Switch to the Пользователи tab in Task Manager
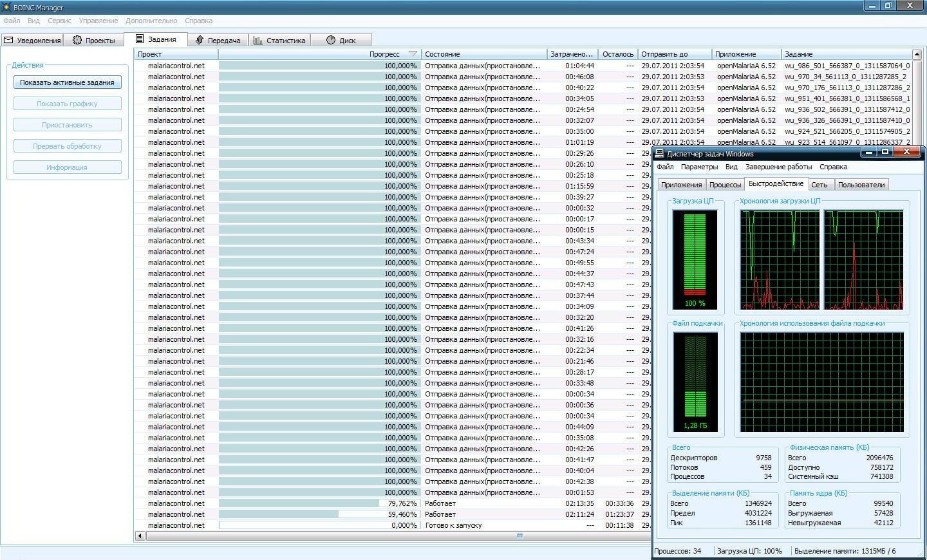Image resolution: width=927 pixels, height=560 pixels. (861, 185)
